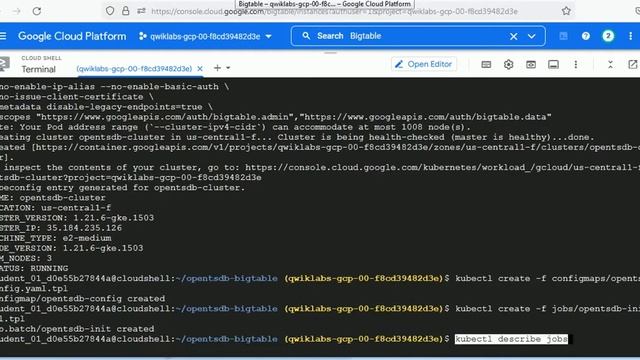Open Cloud Shell more options menu
640x360 pixels.
coord(576,64)
